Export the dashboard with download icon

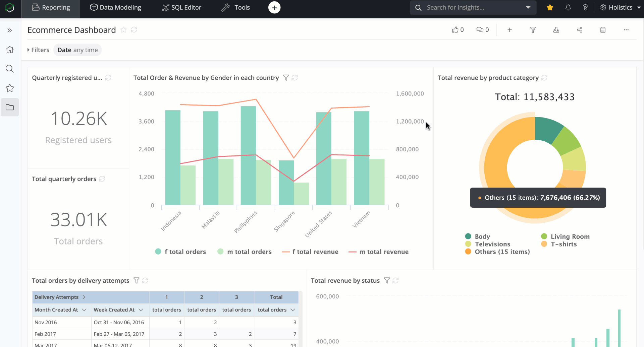click(556, 30)
